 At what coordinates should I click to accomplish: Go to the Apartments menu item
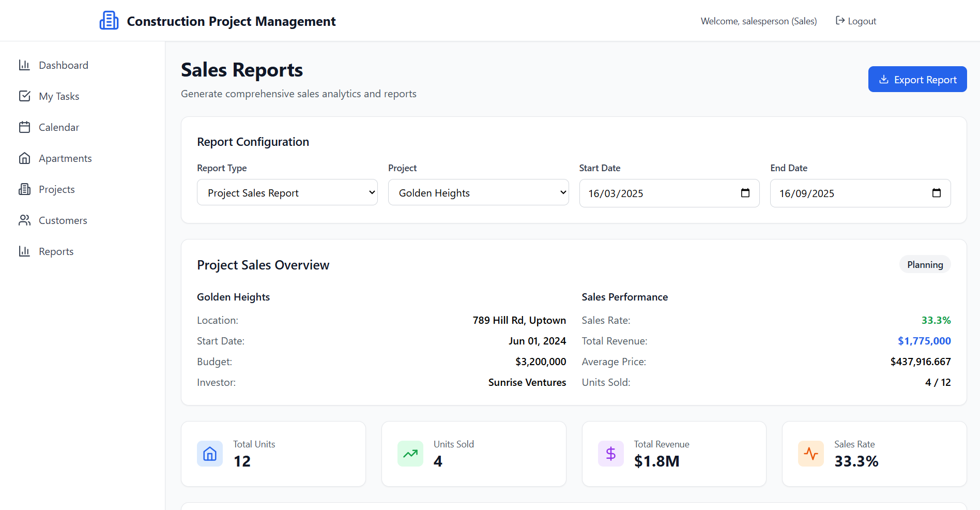[65, 158]
